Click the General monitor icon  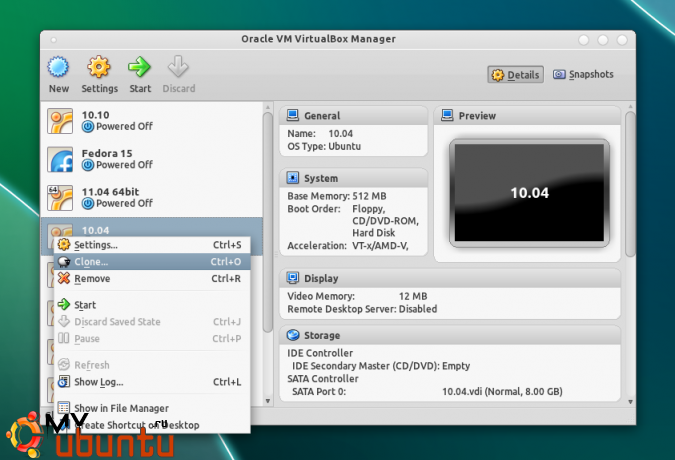point(293,115)
